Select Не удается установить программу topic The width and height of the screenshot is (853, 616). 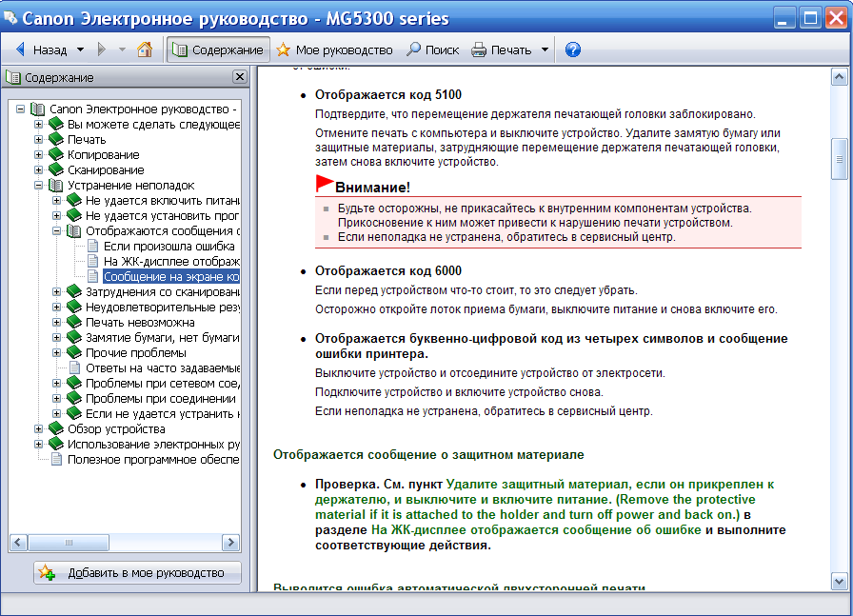click(162, 215)
